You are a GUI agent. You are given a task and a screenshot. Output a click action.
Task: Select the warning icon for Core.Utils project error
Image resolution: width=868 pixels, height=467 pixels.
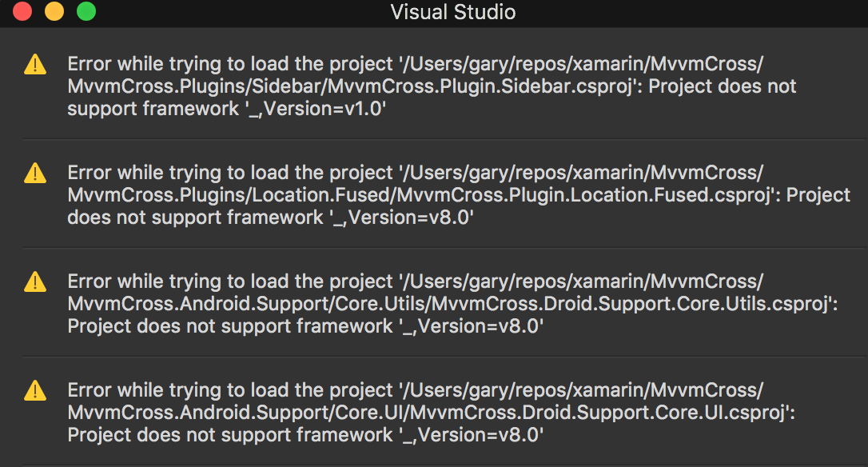coord(34,282)
